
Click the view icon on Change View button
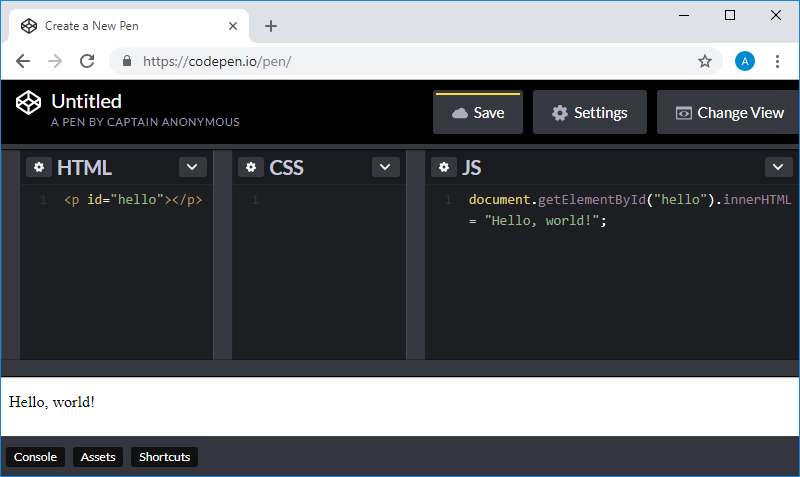click(684, 113)
